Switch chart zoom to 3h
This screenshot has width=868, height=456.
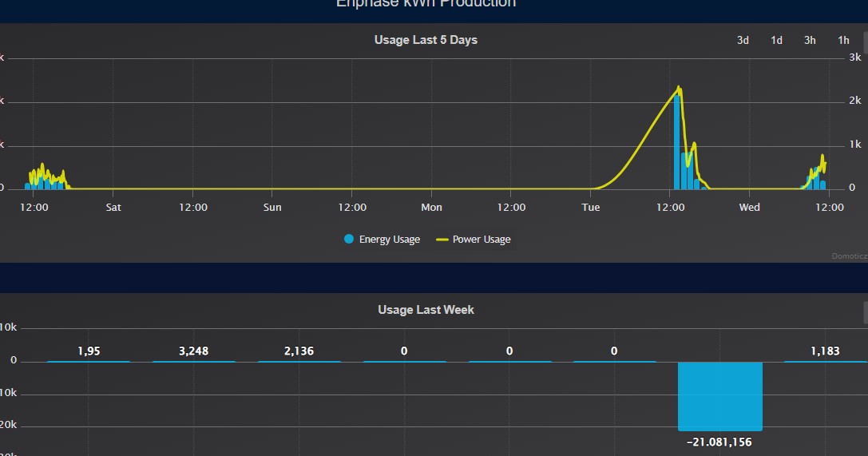coord(810,41)
